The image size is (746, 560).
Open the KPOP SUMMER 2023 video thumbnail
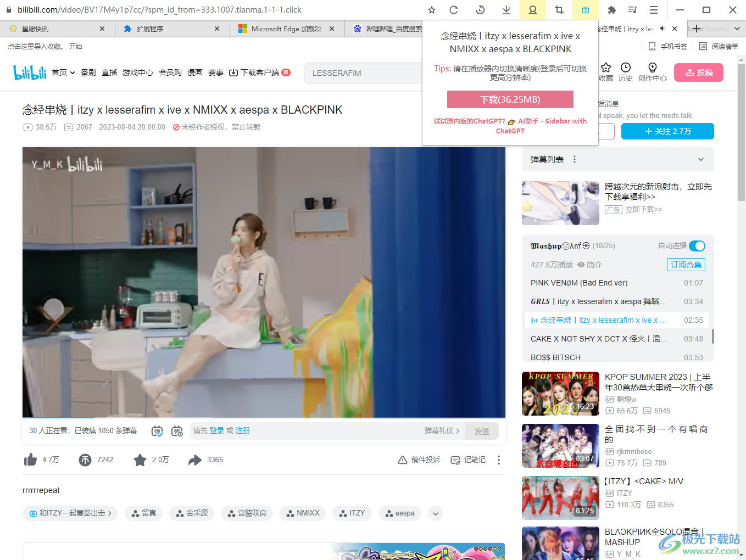tap(560, 394)
